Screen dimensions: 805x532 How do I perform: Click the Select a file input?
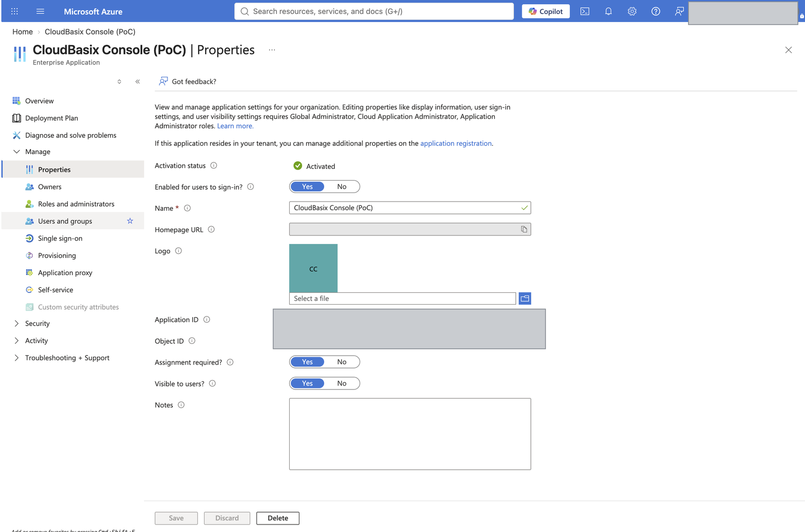(x=402, y=298)
